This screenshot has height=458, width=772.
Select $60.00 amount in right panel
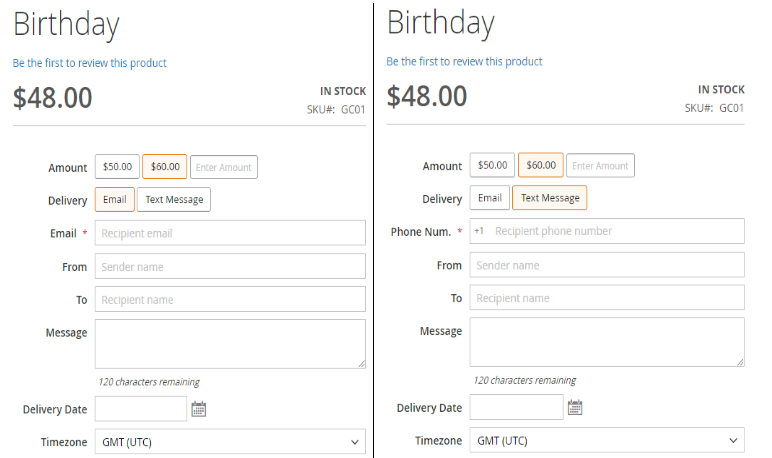(x=541, y=165)
